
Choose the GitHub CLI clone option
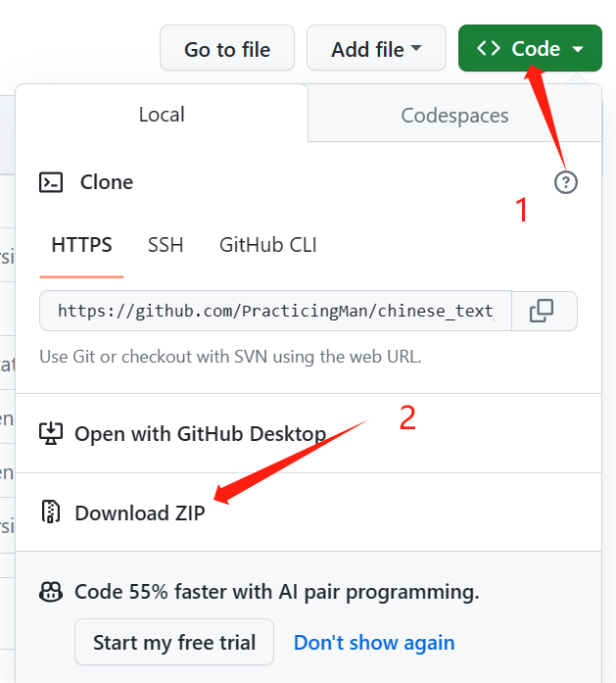pyautogui.click(x=268, y=245)
